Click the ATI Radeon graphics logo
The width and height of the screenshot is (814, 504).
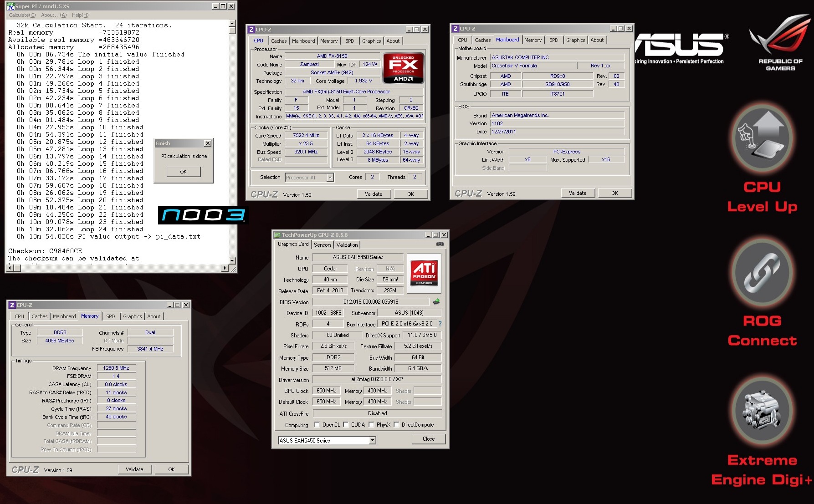click(x=424, y=272)
